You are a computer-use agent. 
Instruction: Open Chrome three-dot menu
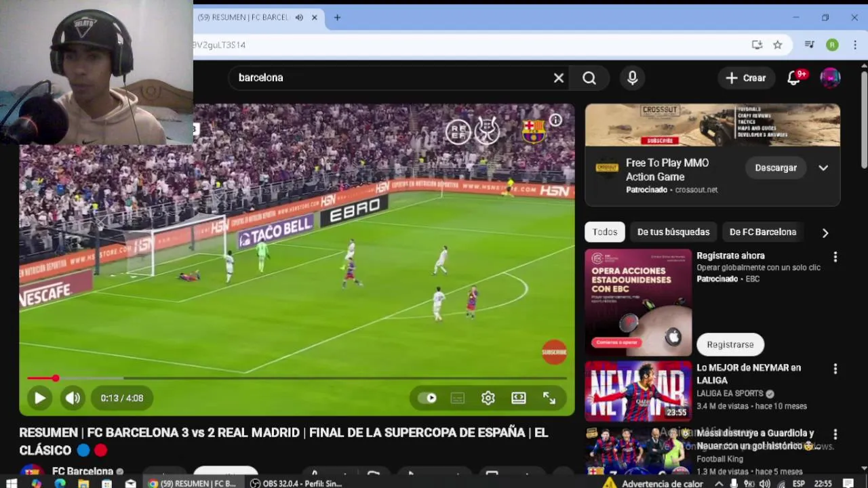855,45
